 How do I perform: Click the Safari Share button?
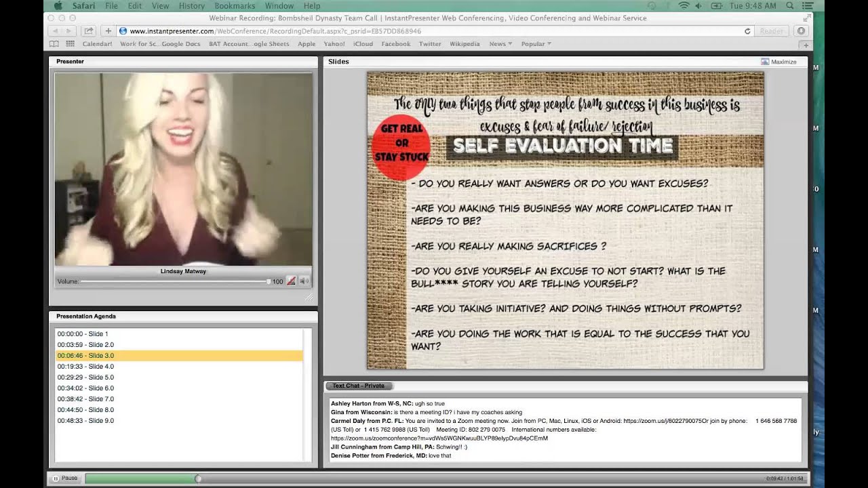point(89,31)
